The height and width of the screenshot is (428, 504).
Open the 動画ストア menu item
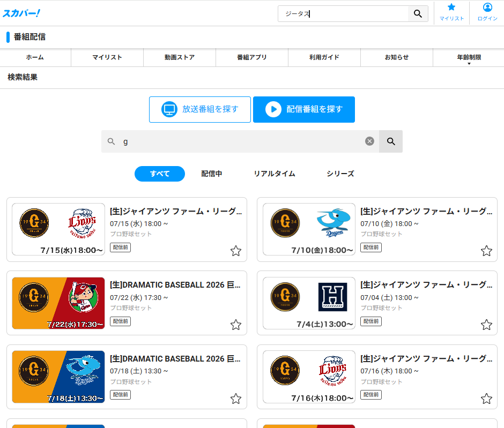pyautogui.click(x=180, y=57)
